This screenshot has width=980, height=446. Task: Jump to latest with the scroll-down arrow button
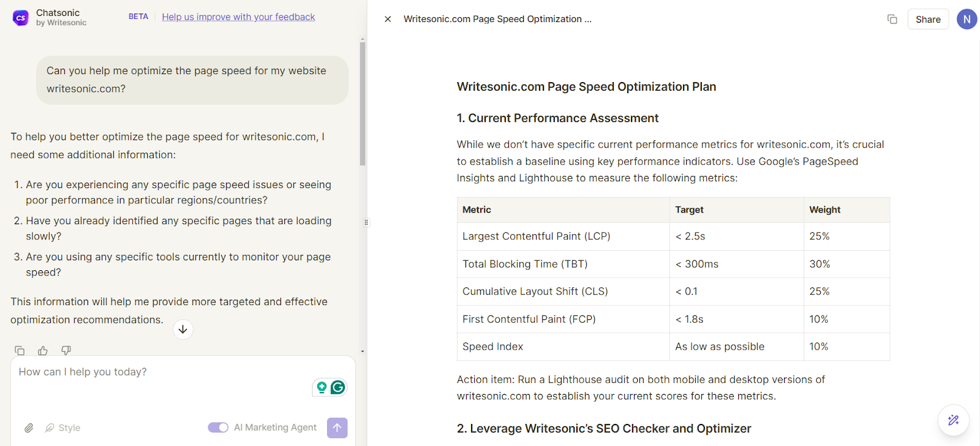coord(183,330)
